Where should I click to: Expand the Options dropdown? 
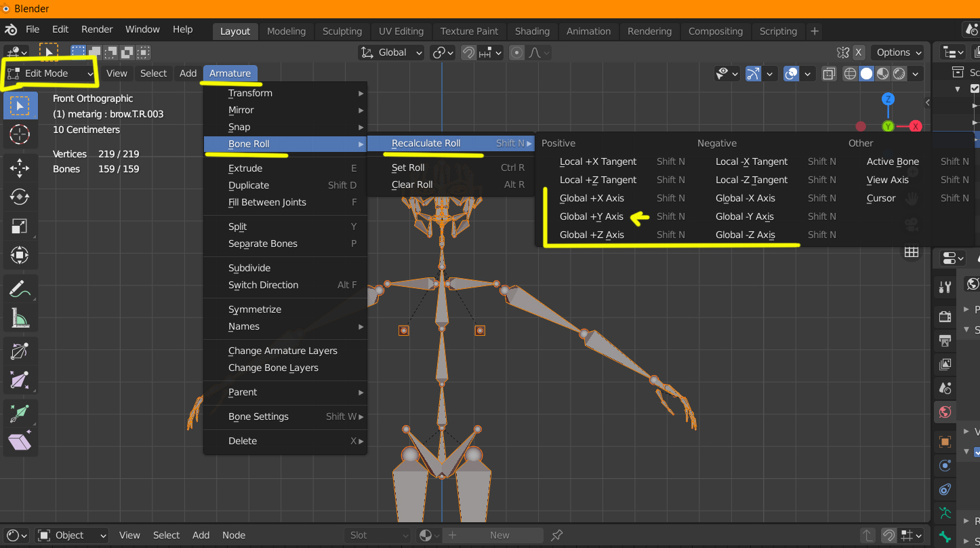[899, 52]
